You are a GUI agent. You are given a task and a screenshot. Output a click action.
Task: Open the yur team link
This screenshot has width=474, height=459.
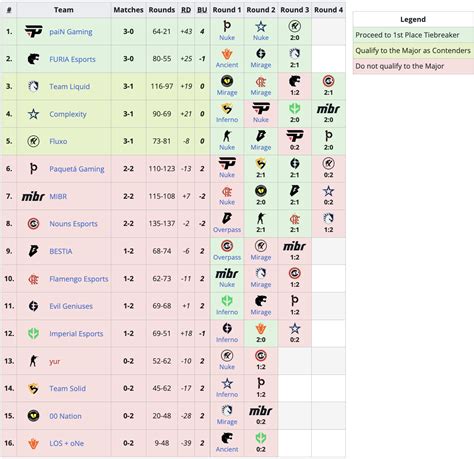point(55,361)
